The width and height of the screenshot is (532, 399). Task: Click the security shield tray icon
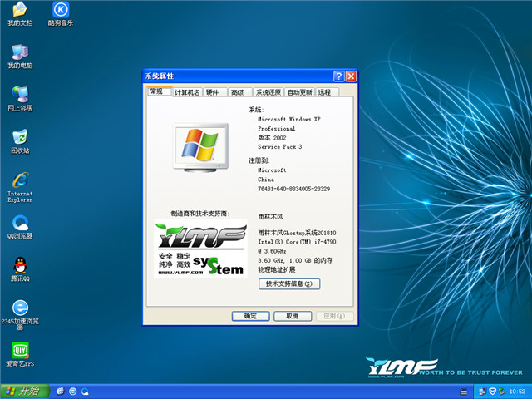[x=492, y=392]
